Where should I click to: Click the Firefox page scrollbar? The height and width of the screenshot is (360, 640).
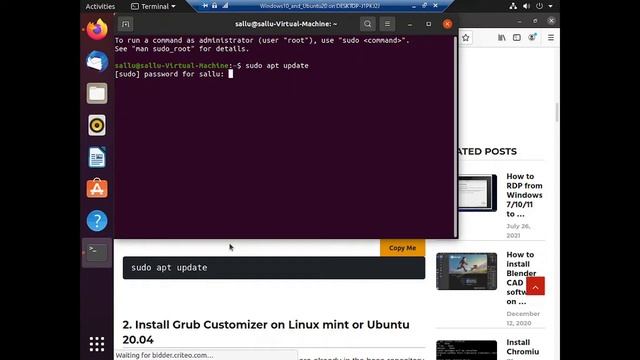[557, 112]
